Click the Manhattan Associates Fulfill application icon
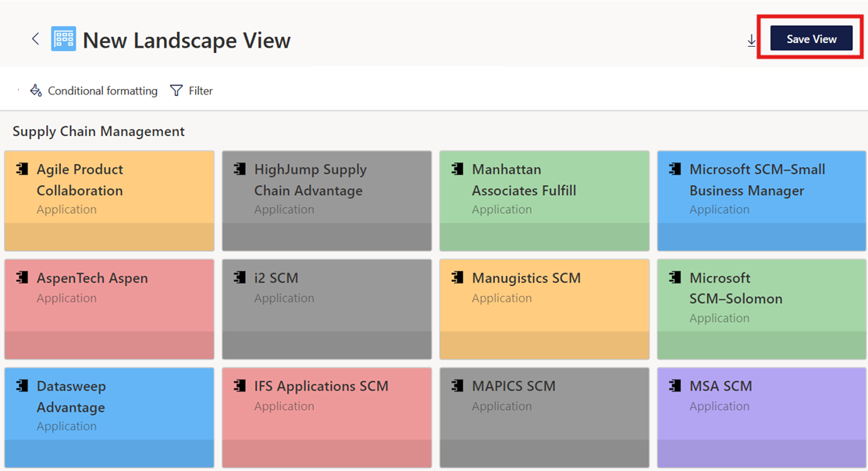This screenshot has width=868, height=471. [x=457, y=169]
